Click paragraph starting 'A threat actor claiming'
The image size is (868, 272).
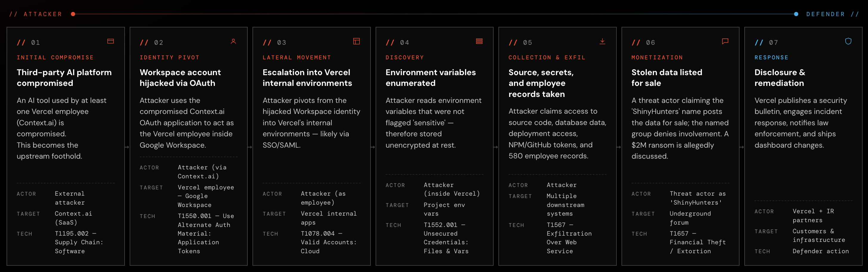(680, 129)
